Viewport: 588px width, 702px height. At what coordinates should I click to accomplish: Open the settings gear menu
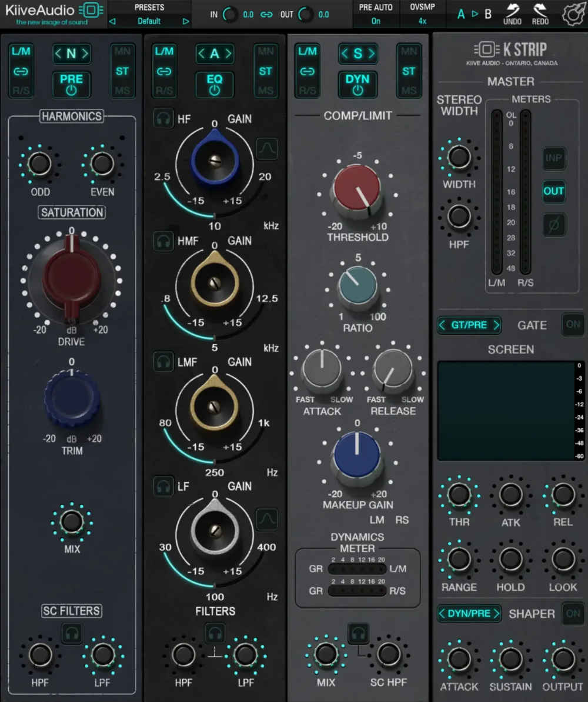573,14
